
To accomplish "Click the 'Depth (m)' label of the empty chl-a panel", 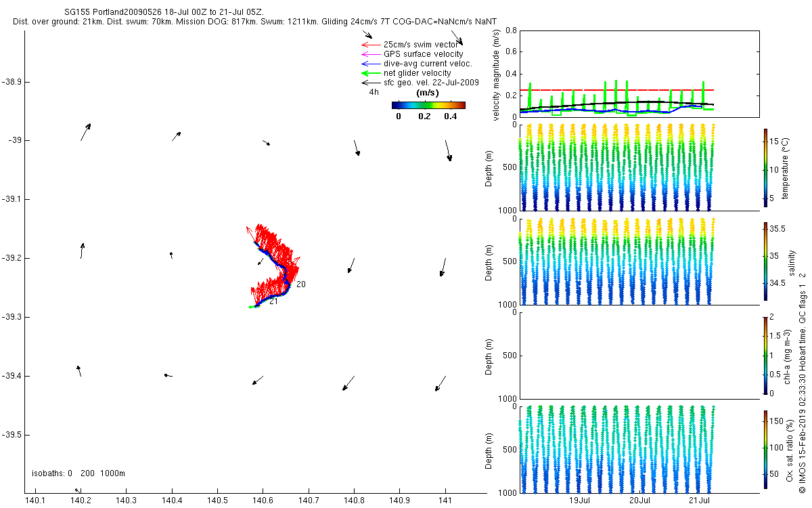I will tap(490, 356).
